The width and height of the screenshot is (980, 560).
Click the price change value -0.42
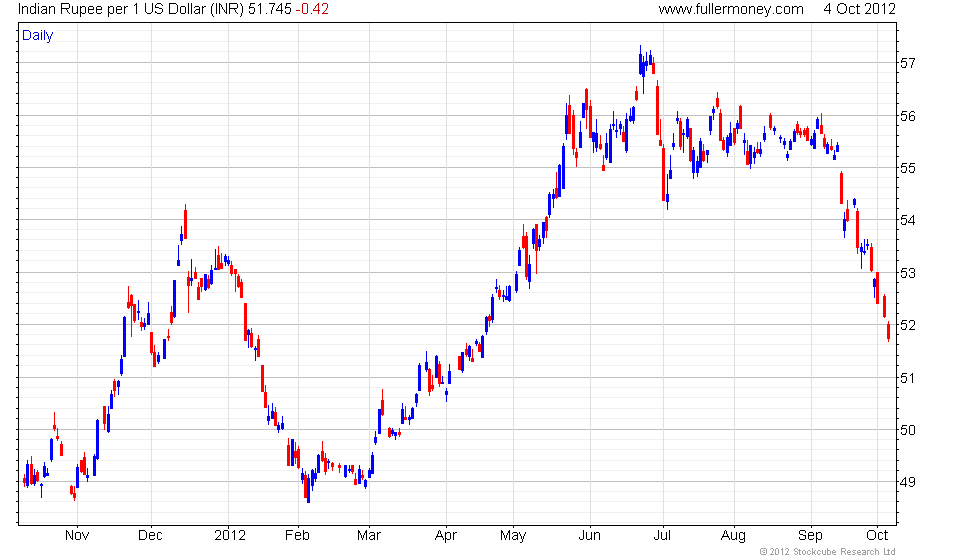click(312, 9)
